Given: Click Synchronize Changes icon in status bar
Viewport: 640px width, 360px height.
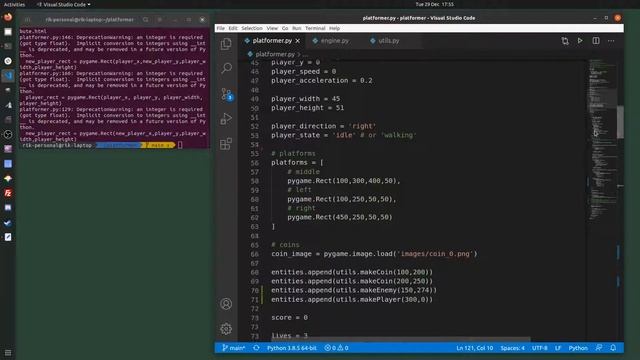Looking at the screenshot, I should point(256,348).
